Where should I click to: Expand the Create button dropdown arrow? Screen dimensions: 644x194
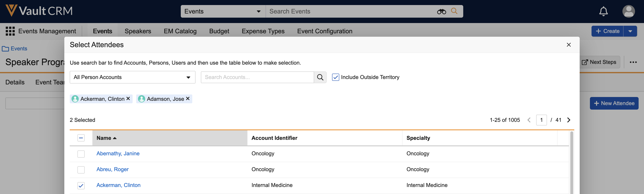point(630,31)
